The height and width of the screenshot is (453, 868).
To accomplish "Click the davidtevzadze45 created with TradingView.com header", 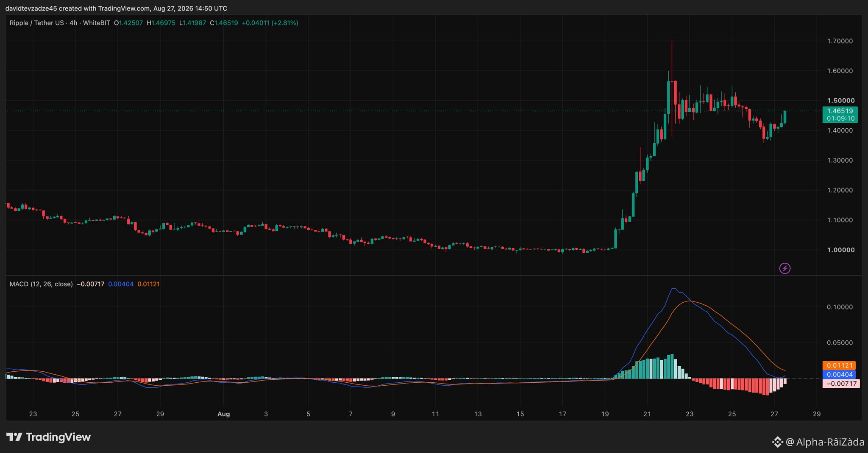I will 116,8.
